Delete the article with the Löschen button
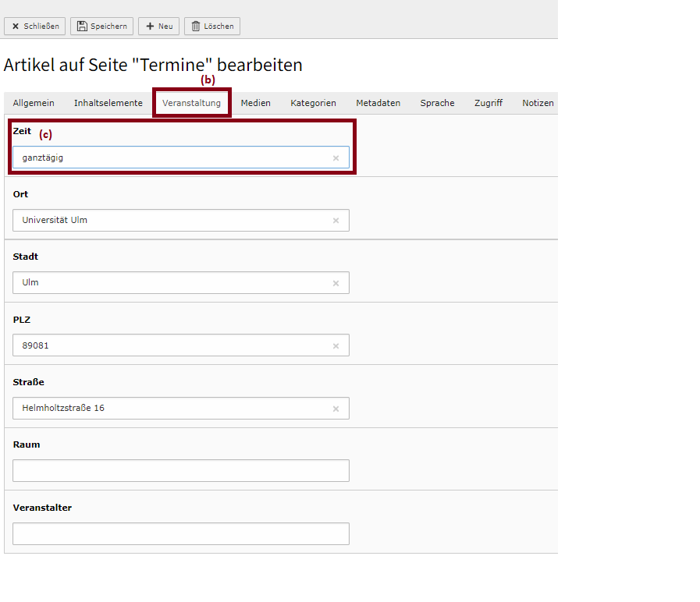700x602 pixels. 212,27
